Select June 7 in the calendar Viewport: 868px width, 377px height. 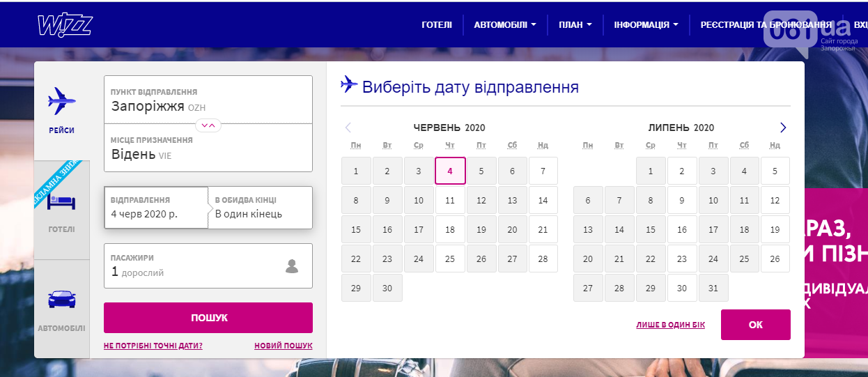pos(543,171)
